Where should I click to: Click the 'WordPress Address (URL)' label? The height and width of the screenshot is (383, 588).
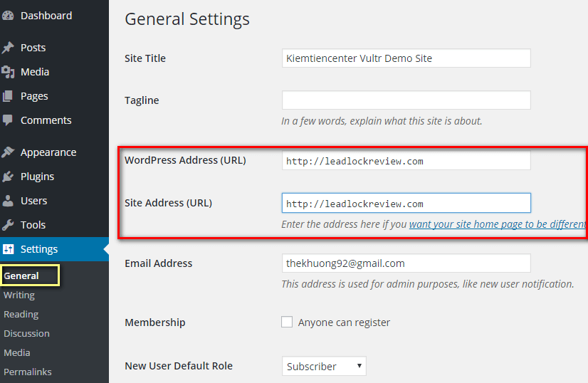(185, 160)
